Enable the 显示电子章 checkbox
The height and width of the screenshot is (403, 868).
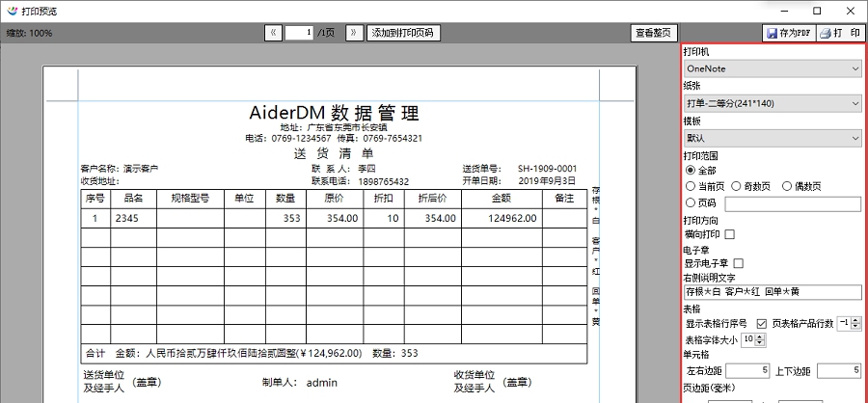click(738, 263)
